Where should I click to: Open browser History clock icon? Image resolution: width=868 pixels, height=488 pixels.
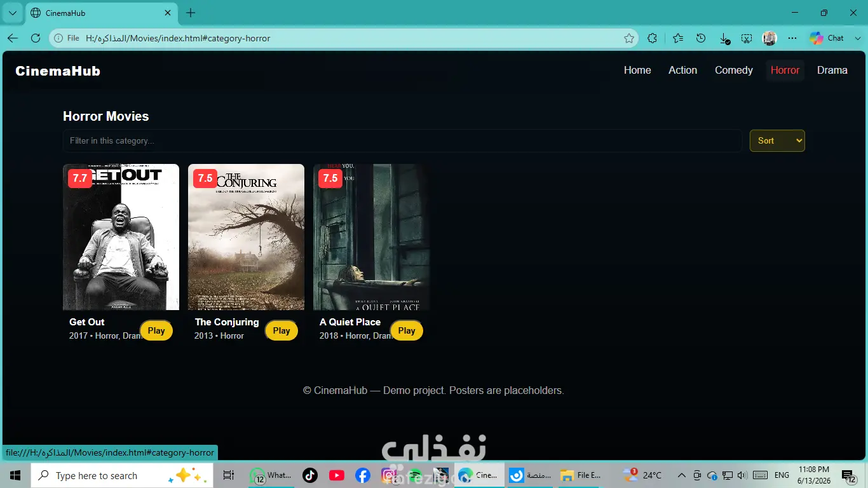tap(701, 38)
